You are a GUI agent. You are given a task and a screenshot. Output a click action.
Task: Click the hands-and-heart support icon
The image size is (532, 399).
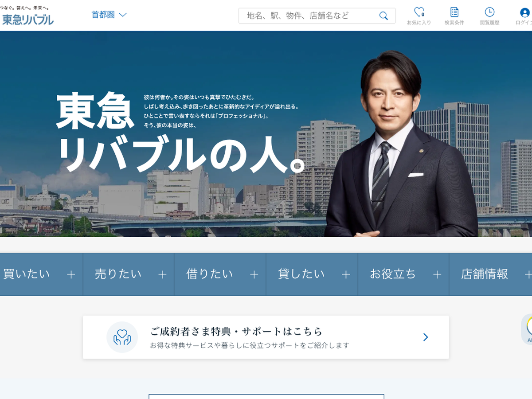[x=122, y=337]
